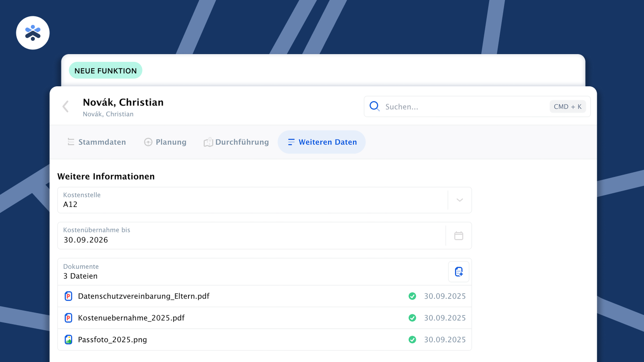Click the add document icon button
Image resolution: width=644 pixels, height=362 pixels.
[x=459, y=272]
